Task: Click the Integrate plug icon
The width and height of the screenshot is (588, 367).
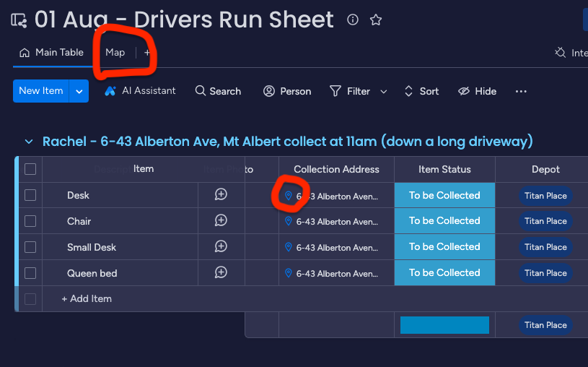Action: point(560,53)
